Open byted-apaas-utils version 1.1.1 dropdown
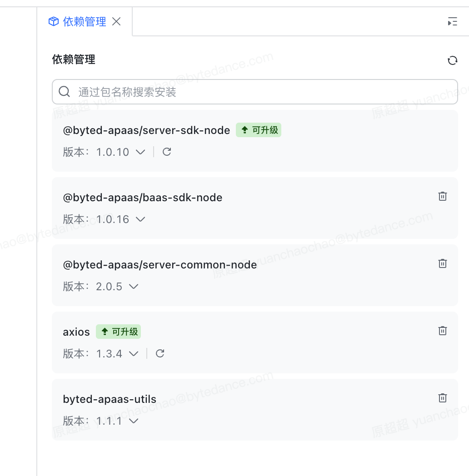This screenshot has height=476, width=469. (134, 421)
